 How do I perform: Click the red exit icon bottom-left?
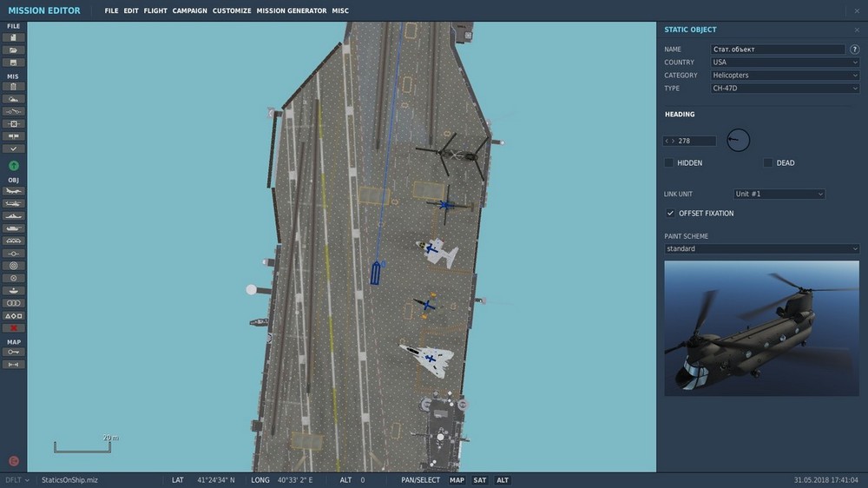[14, 461]
